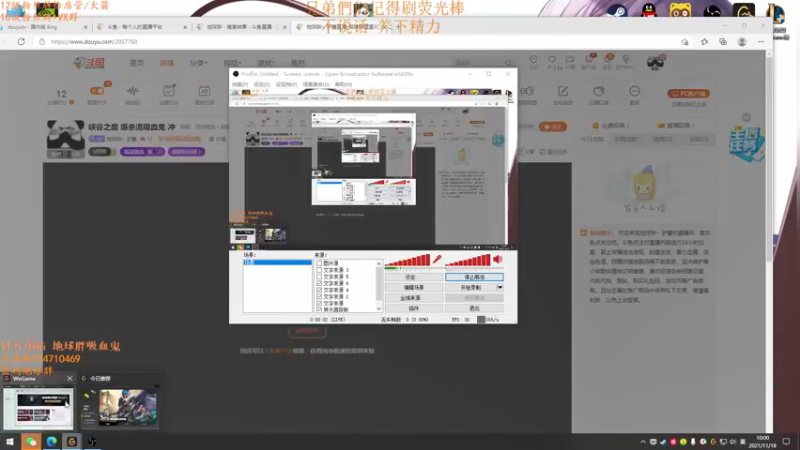Image resolution: width=800 pixels, height=450 pixels.
Task: Toggle the 文字来源 4 source checkbox
Action: coord(319,290)
